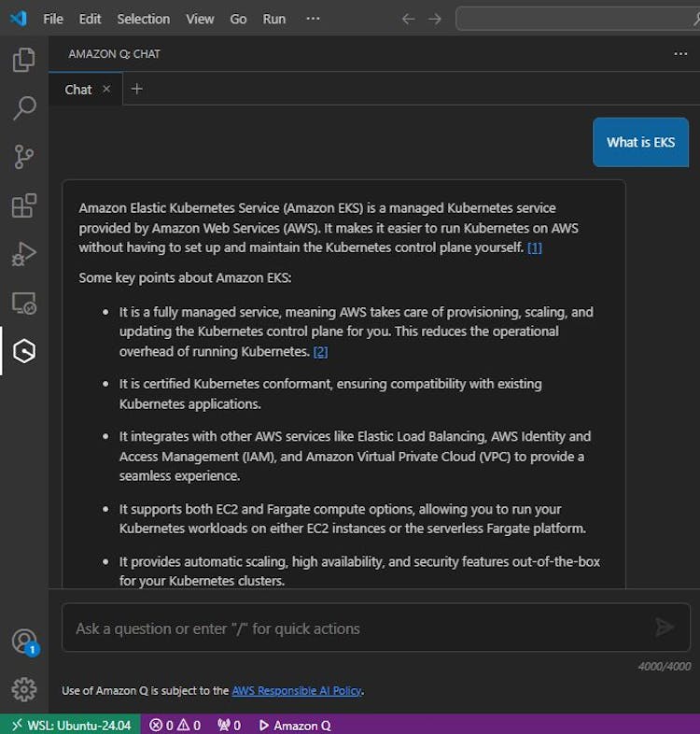Viewport: 700px width, 734px height.
Task: Add a new chat tab
Action: coord(137,89)
